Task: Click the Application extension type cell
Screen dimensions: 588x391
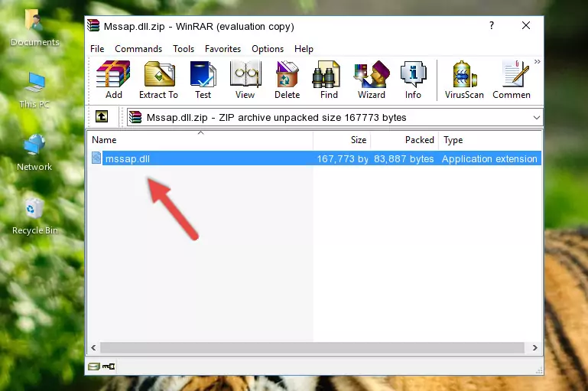Action: 489,158
